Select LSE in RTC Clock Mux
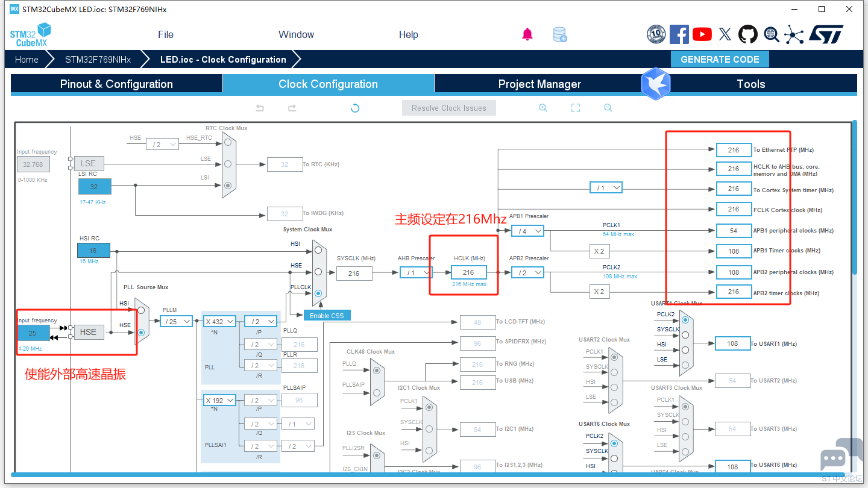Image resolution: width=868 pixels, height=488 pixels. (227, 164)
